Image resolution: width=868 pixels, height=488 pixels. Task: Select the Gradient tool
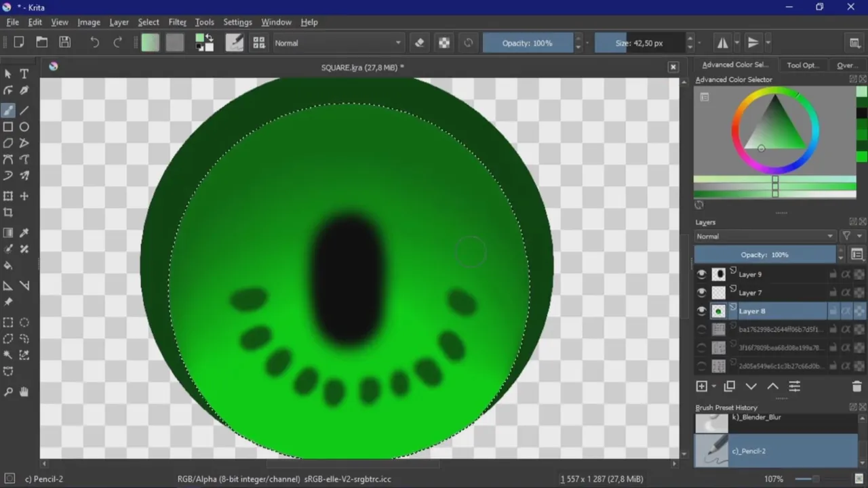8,232
